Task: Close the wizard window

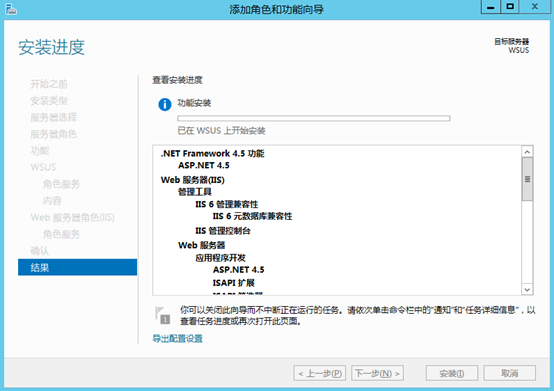Action: [535, 7]
